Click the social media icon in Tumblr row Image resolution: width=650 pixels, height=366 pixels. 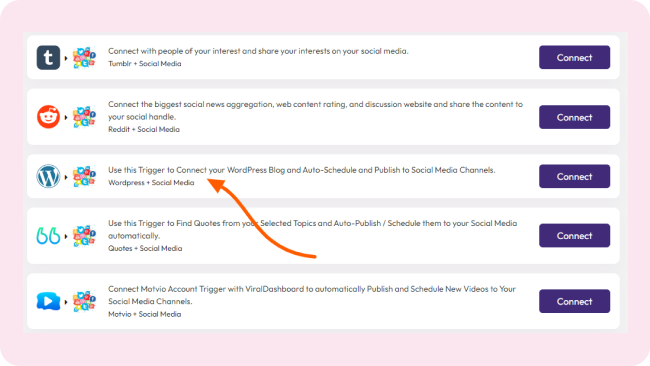(x=85, y=58)
